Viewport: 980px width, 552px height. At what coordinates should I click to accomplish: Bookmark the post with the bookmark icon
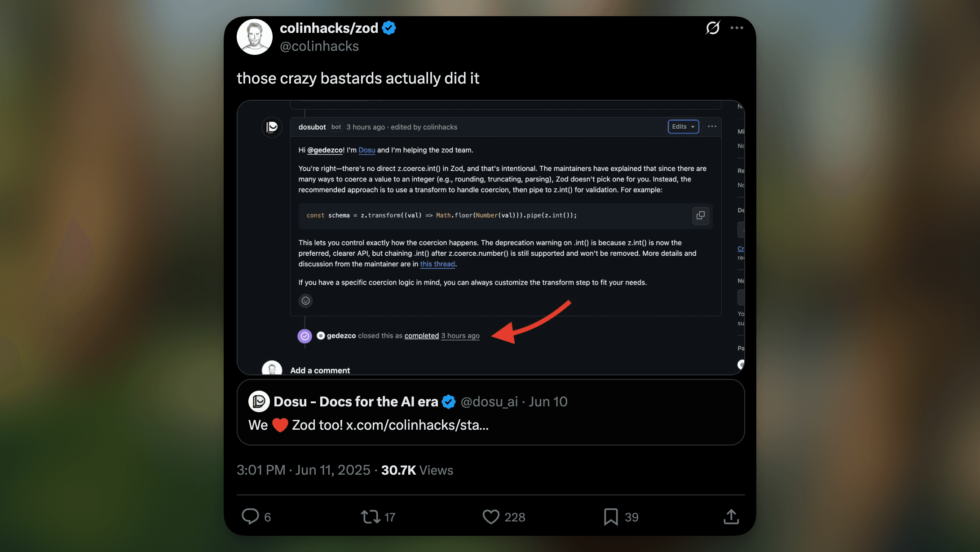click(610, 517)
